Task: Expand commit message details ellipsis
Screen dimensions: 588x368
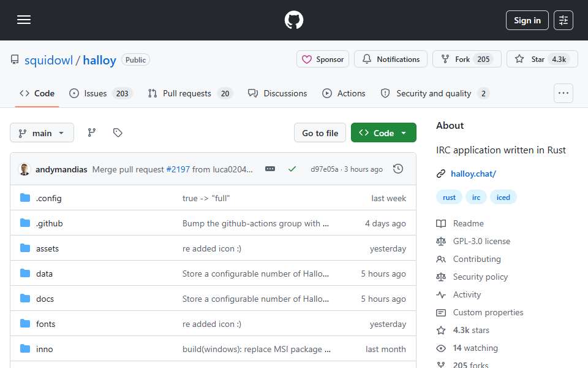Action: click(270, 169)
